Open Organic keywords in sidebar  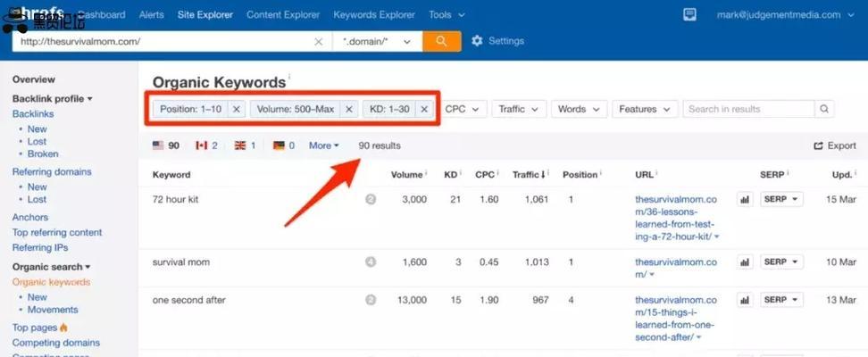tap(51, 282)
